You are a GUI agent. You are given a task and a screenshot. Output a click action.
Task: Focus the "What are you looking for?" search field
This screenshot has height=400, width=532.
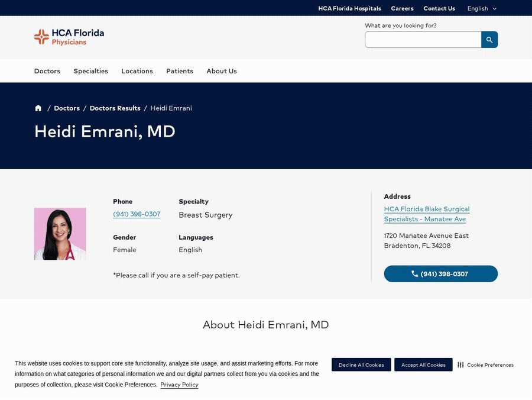[x=423, y=40]
